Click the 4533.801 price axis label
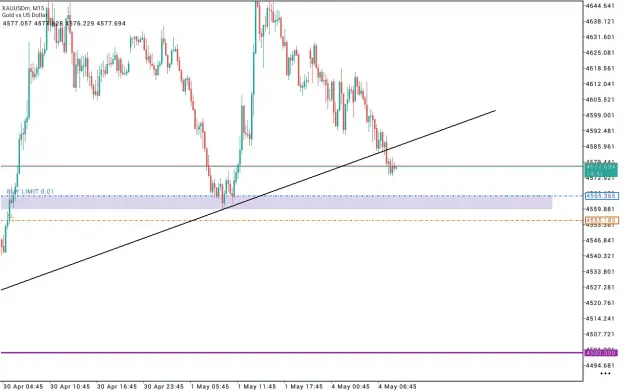The width and height of the screenshot is (625, 391). click(600, 272)
